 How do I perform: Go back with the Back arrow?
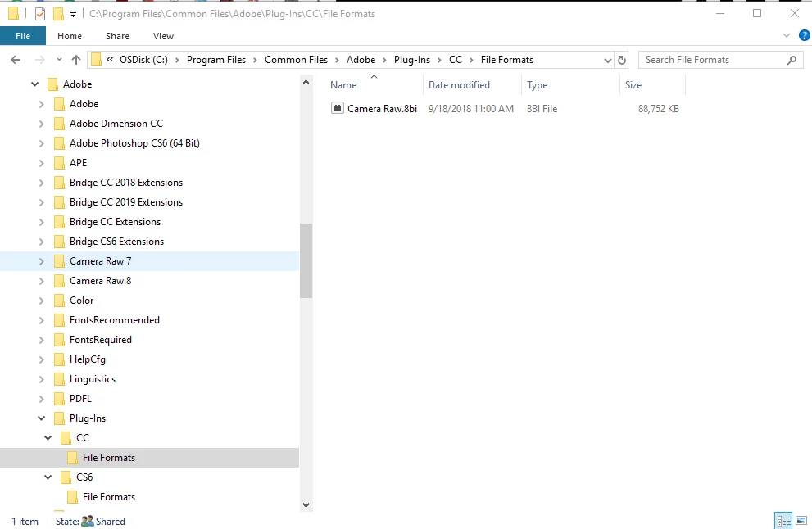[x=16, y=60]
